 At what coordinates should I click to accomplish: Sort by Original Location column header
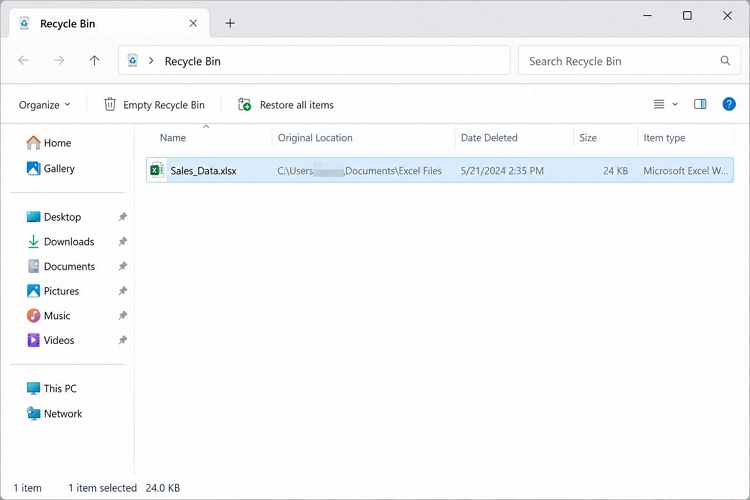coord(315,138)
